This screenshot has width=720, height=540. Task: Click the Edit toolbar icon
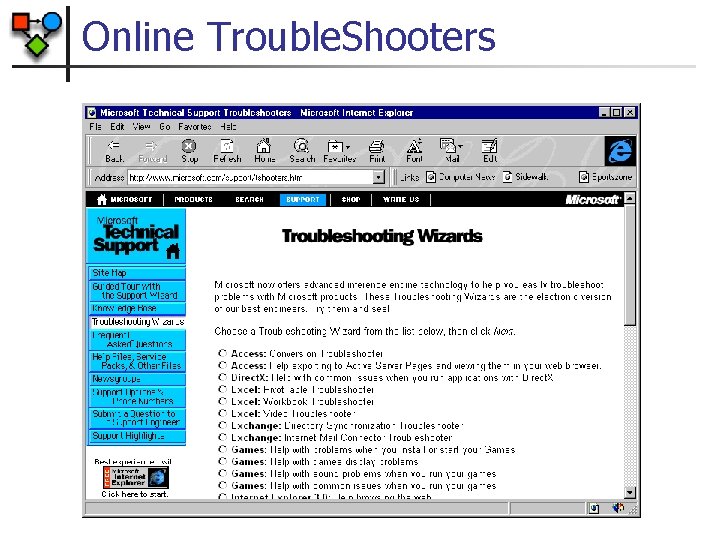(489, 152)
